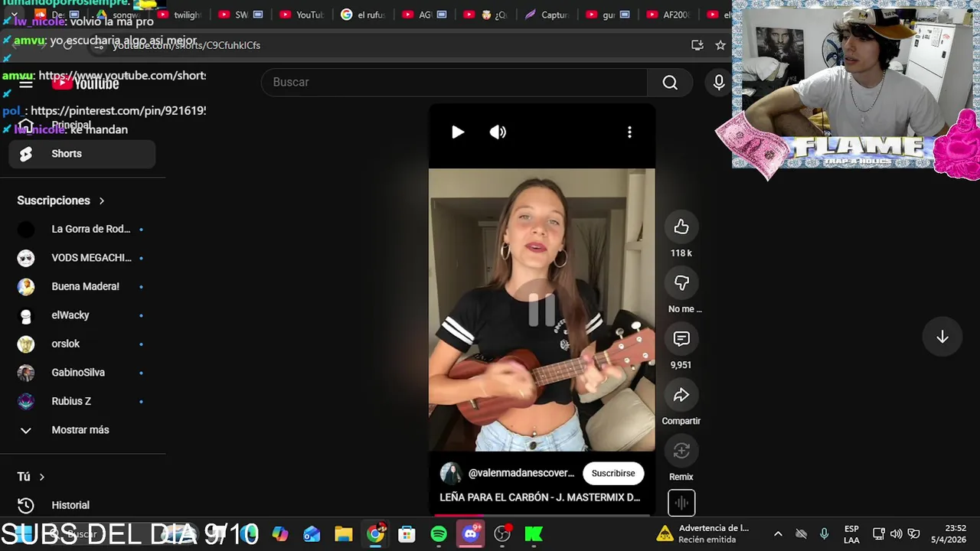Expand the Suscripciones section
Viewport: 980px width, 551px height.
(x=61, y=201)
